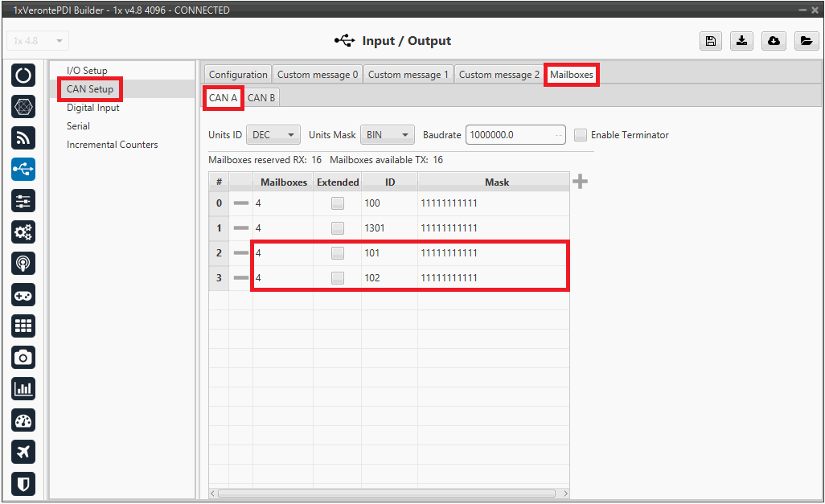Screen dimensions: 825x504
Task: Open the airplane section in the sidebar
Action: click(x=24, y=452)
